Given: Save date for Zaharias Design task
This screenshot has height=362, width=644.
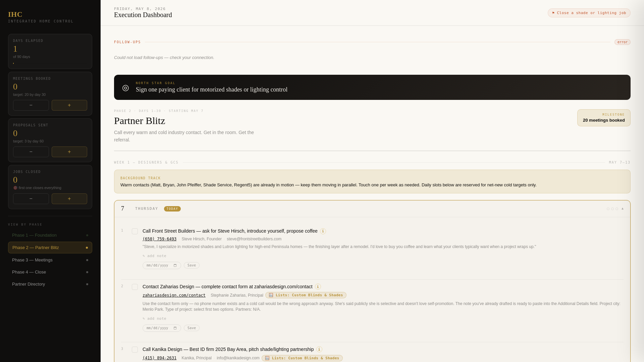Looking at the screenshot, I should coord(192,328).
